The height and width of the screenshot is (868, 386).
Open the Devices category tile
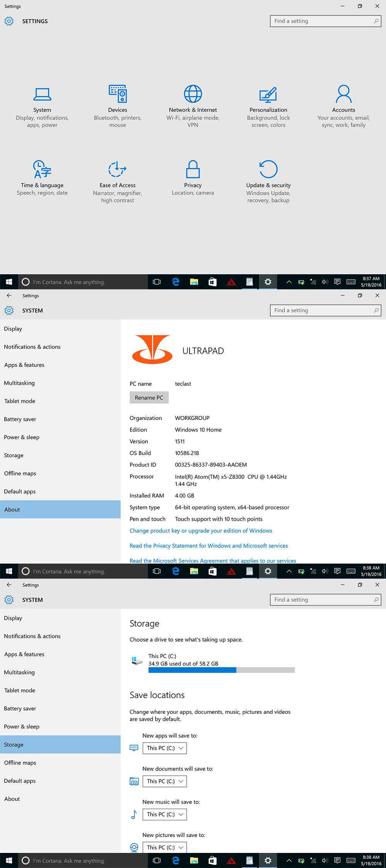point(117,107)
